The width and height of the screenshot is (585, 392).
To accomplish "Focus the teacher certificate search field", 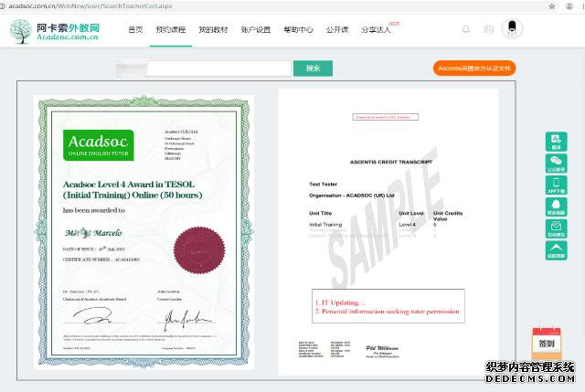I will coord(218,69).
